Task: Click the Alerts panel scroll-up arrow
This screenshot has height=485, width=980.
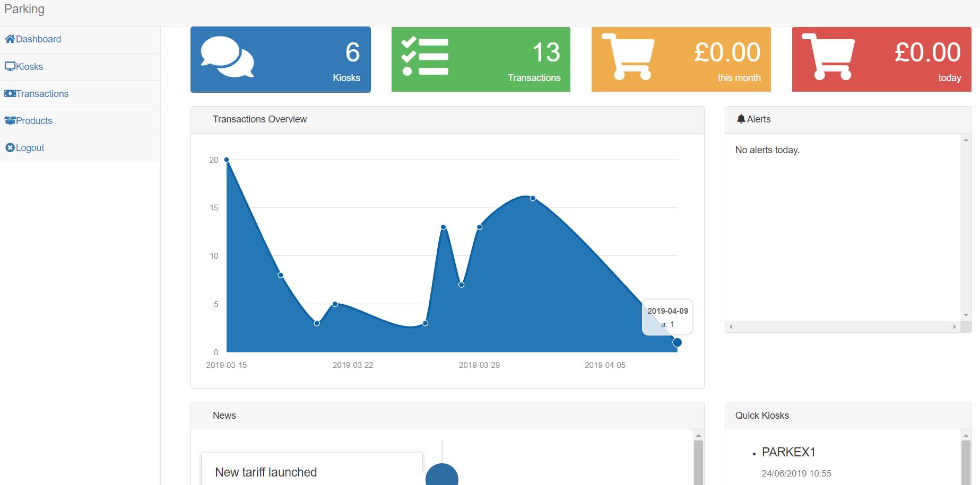Action: [966, 140]
